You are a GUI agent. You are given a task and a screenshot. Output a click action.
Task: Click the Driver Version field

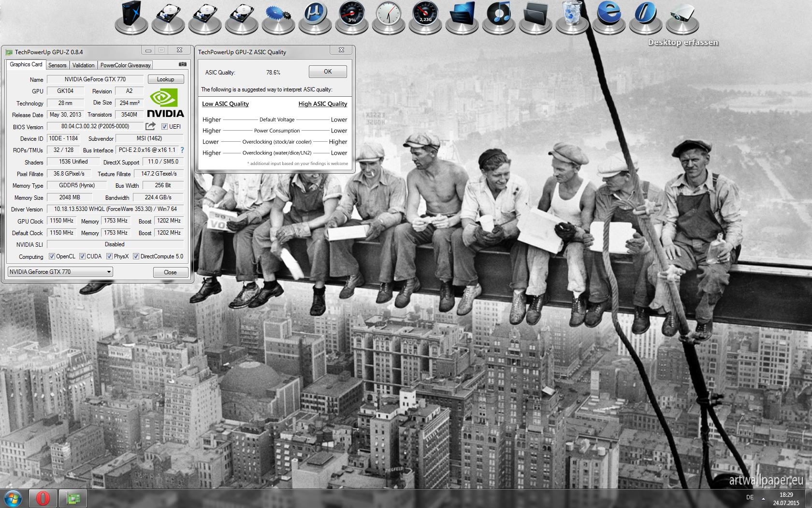(116, 209)
